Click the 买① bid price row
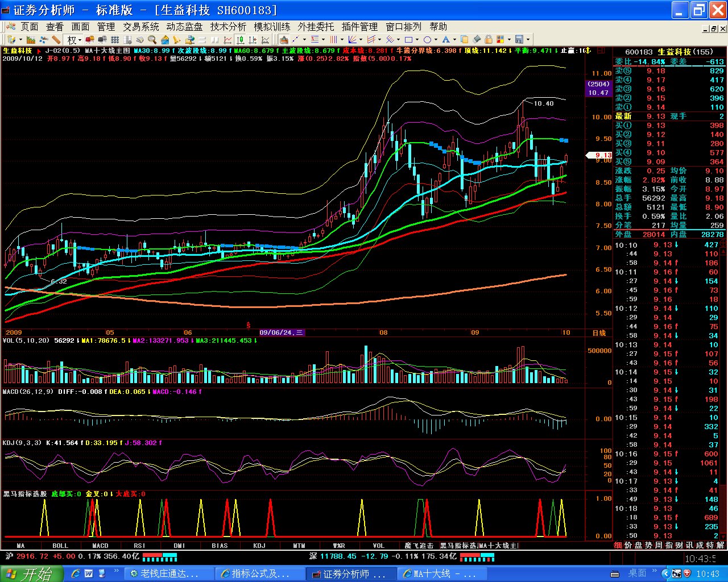The height and width of the screenshot is (582, 728). [x=669, y=126]
